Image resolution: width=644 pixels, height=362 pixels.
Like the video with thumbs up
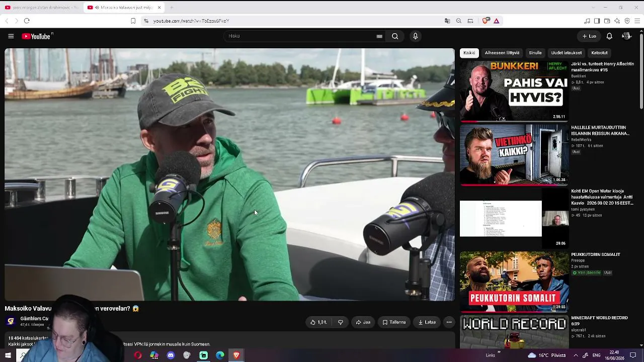(x=318, y=322)
